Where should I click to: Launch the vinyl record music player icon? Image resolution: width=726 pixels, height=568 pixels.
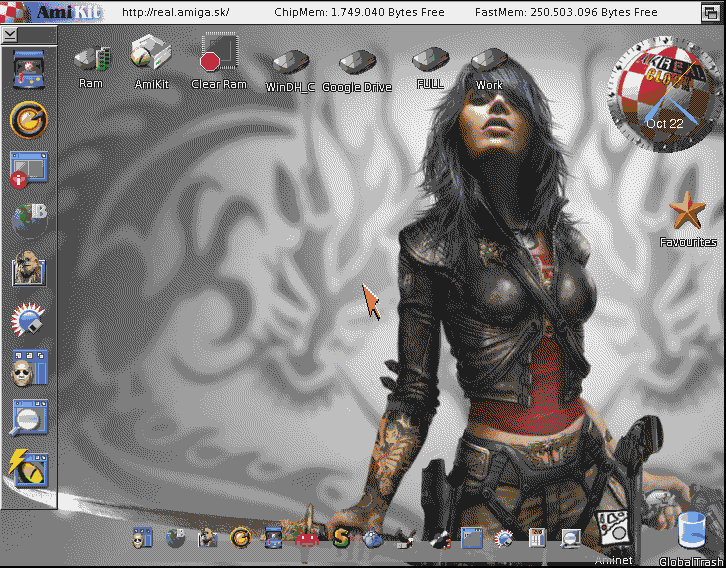point(439,539)
